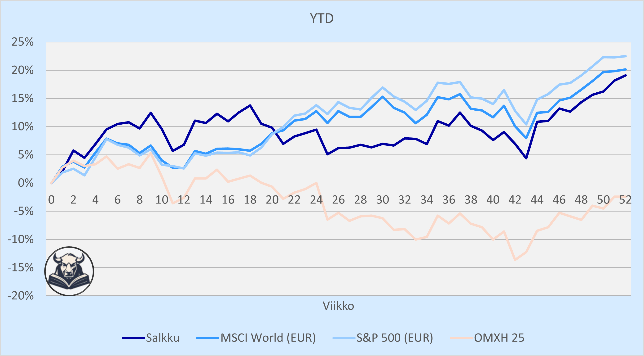
Task: Select the OMXH 25 legend label
Action: click(499, 338)
